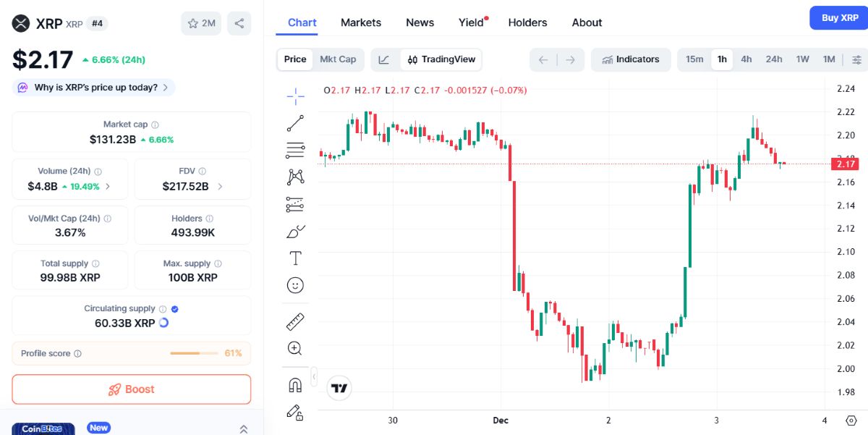Click the #4 rank badge

click(96, 23)
